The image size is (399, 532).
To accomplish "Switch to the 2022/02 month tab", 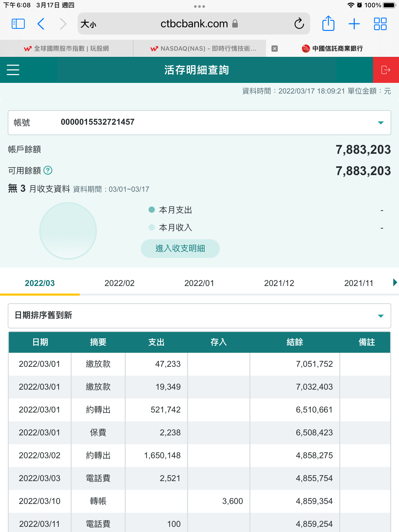I will tap(119, 283).
